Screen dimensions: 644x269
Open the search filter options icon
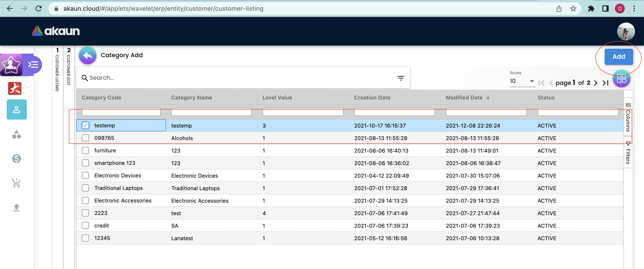point(401,78)
